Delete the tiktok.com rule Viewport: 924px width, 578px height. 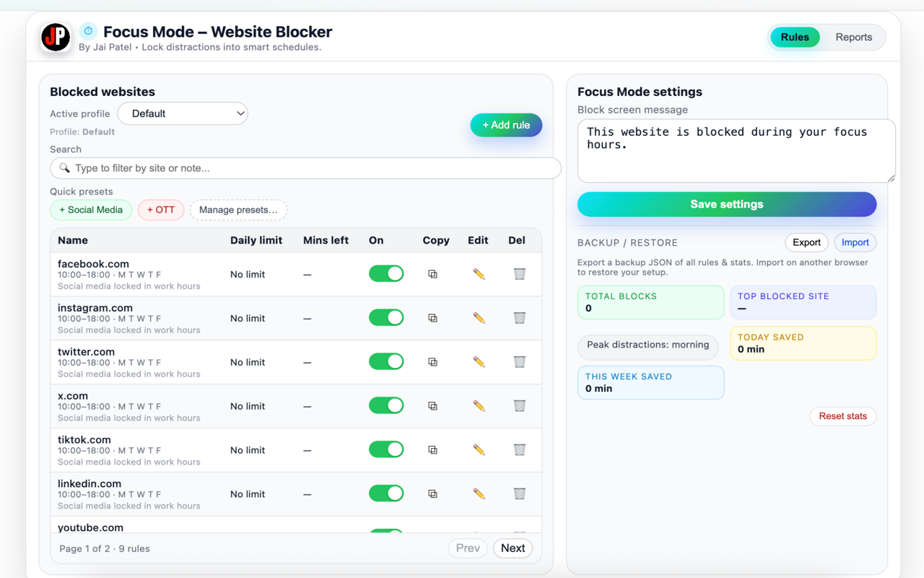[519, 450]
